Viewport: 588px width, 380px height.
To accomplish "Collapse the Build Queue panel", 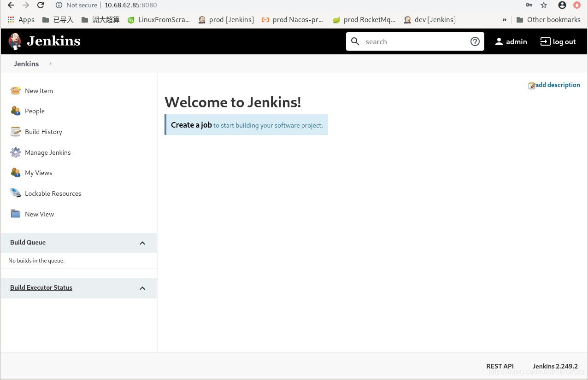I will (x=142, y=243).
